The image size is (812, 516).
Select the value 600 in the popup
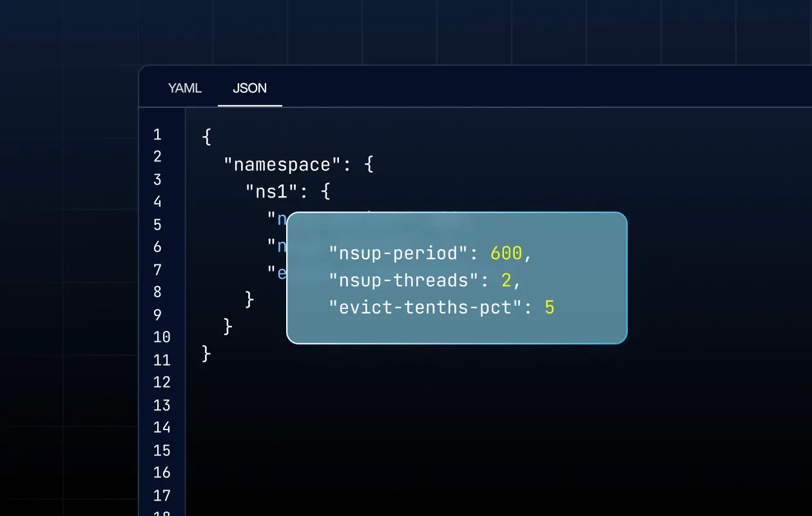tap(506, 253)
